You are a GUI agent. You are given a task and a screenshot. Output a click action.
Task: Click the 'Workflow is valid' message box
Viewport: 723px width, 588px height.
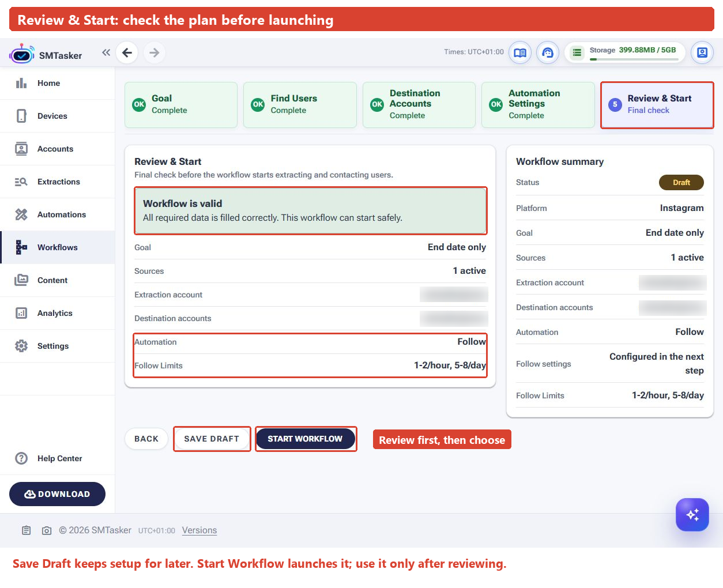tap(311, 210)
